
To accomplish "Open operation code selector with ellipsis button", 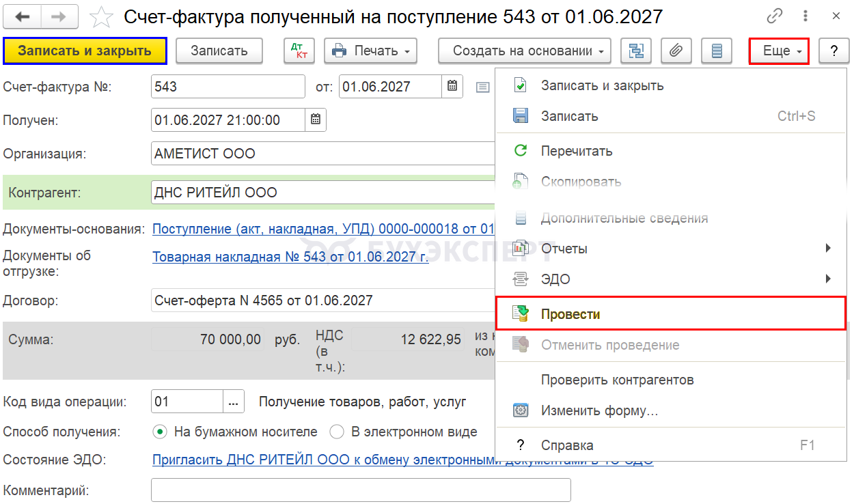I will point(234,402).
